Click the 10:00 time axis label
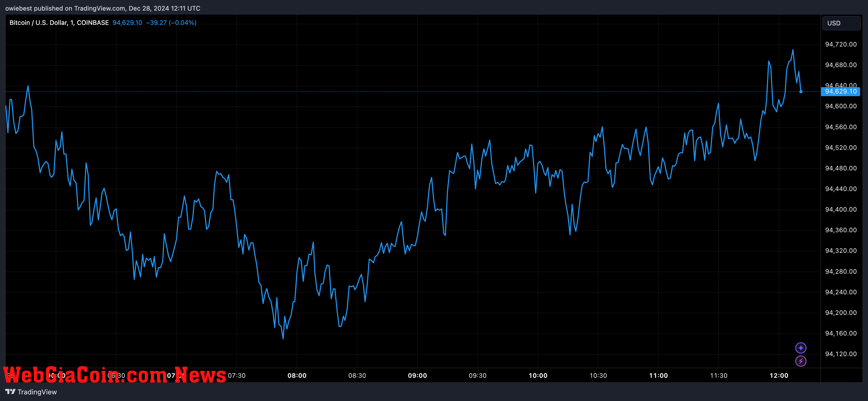The image size is (868, 401). (x=538, y=375)
